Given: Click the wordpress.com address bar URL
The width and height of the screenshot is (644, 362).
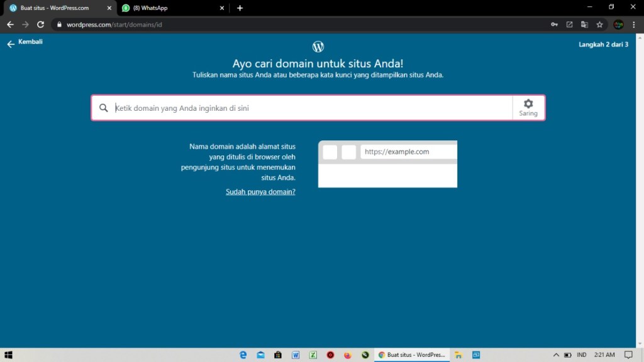Looking at the screenshot, I should [x=114, y=25].
